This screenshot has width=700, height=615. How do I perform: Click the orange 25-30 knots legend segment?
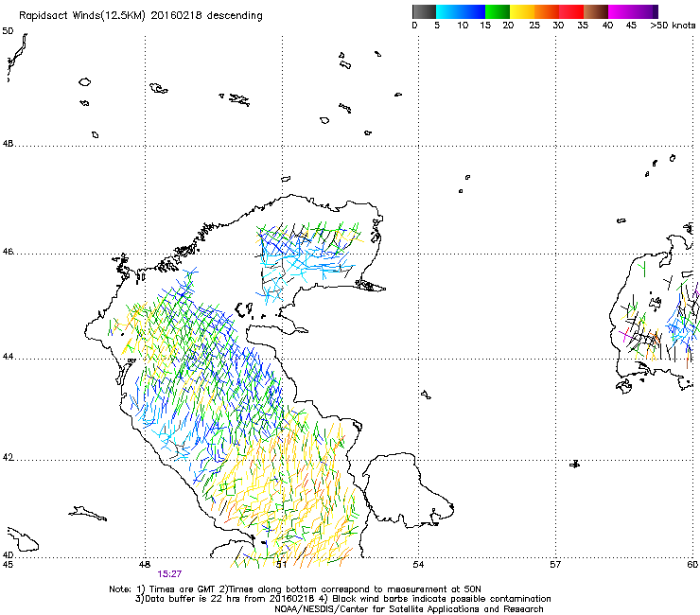click(547, 11)
